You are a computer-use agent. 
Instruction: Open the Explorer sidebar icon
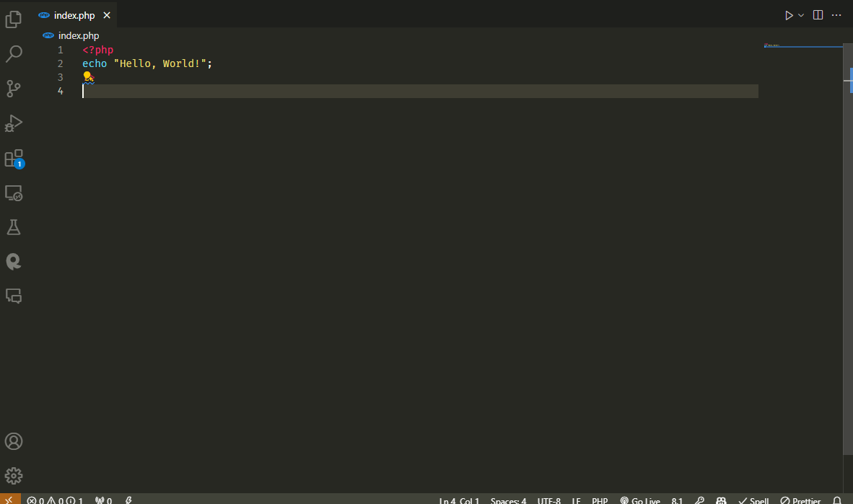[13, 19]
